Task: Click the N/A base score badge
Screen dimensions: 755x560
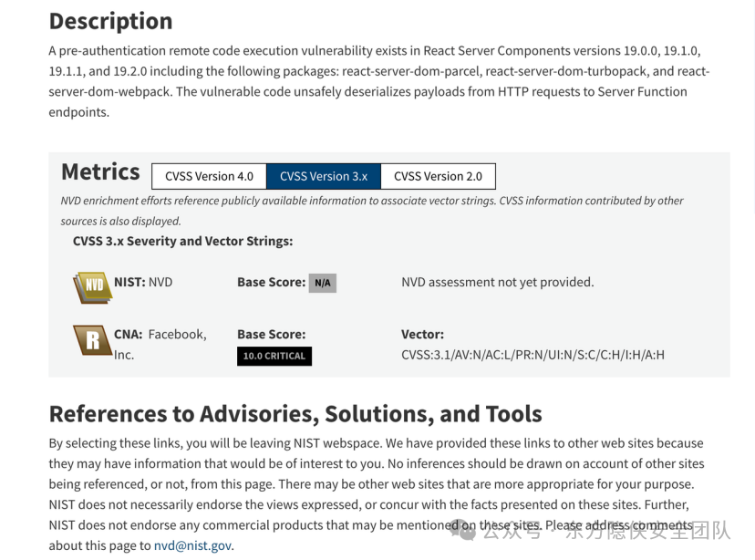Action: [323, 283]
